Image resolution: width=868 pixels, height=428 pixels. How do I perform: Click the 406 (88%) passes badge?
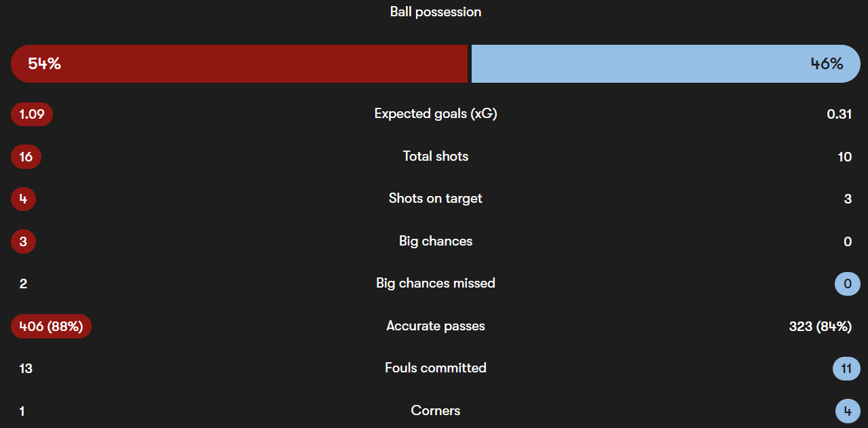point(51,326)
